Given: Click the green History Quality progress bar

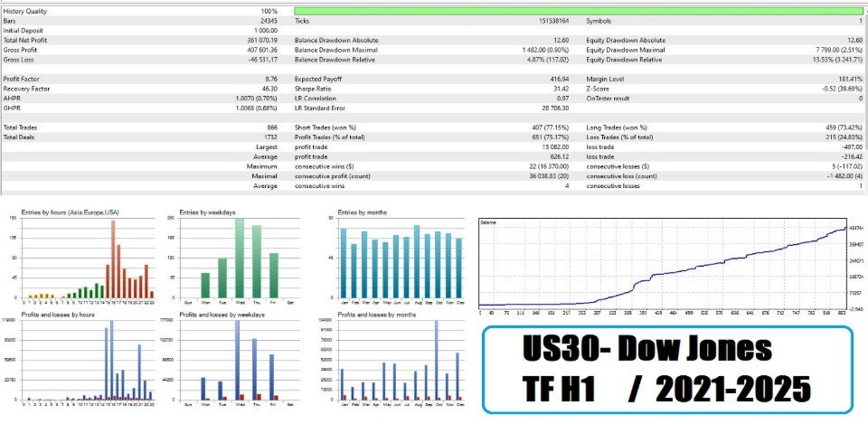Looking at the screenshot, I should click(x=579, y=11).
